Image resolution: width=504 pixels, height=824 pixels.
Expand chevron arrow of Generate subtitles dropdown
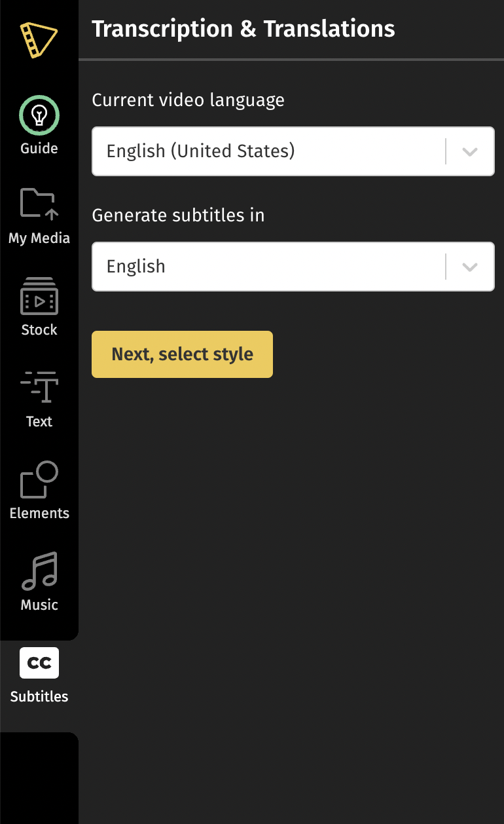470,267
